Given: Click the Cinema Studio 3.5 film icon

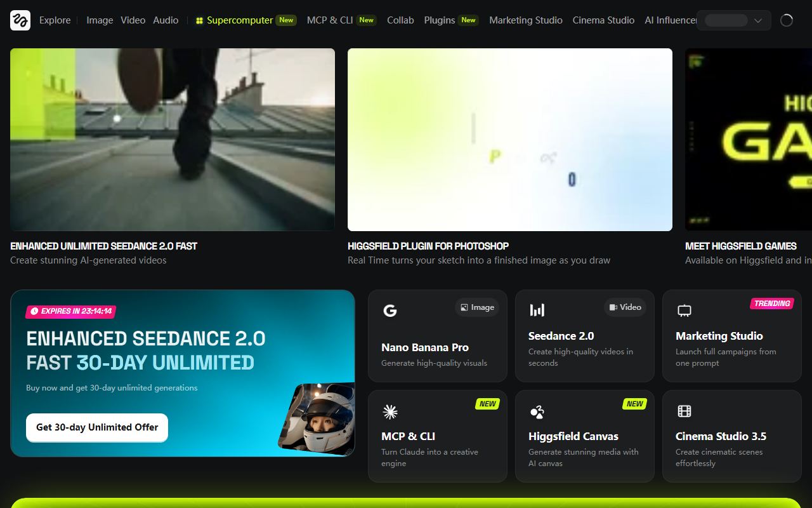Looking at the screenshot, I should coord(684,411).
